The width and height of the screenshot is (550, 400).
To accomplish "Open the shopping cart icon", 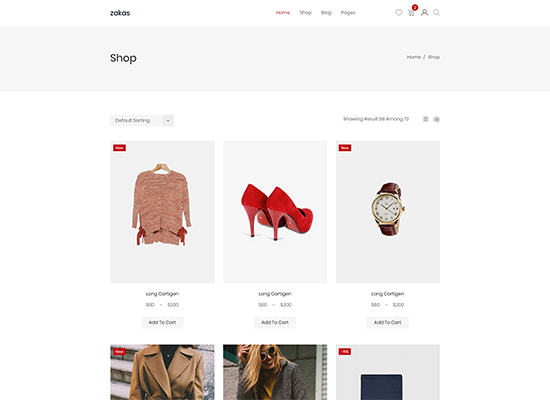I will coord(411,13).
